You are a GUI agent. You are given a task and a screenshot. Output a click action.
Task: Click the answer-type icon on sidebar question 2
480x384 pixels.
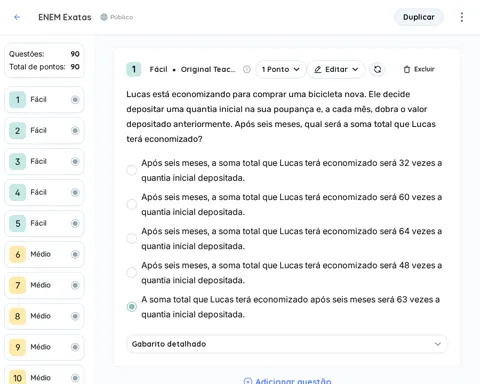pos(75,131)
